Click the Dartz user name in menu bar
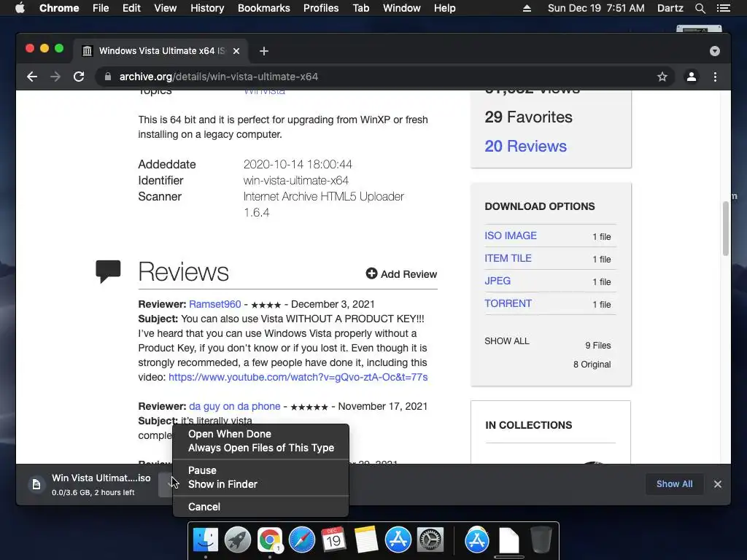The width and height of the screenshot is (747, 560). [670, 8]
